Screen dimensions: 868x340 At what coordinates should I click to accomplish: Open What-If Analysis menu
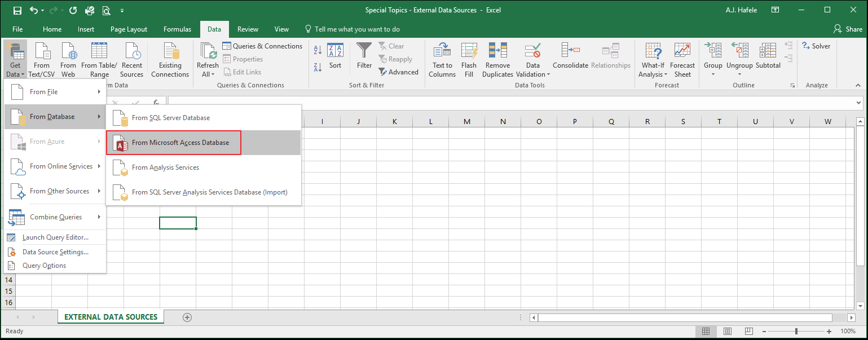pos(653,60)
